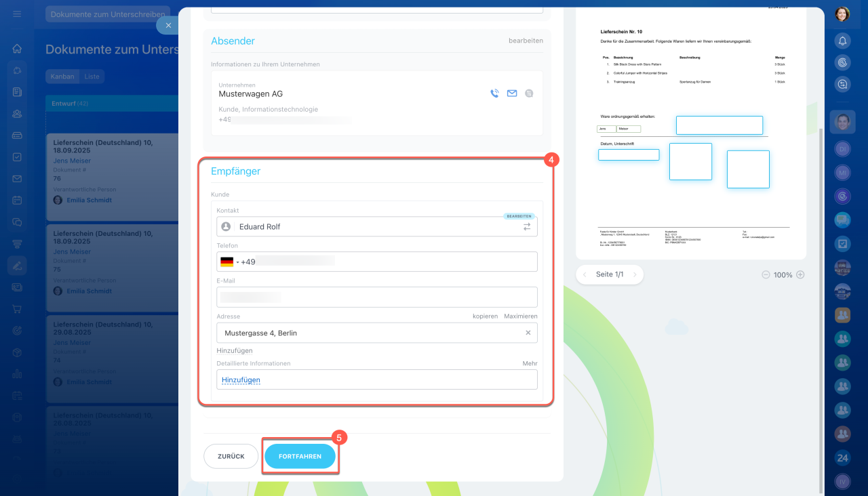Click the Telefon input field
Viewport: 868px width, 496px height.
pyautogui.click(x=377, y=262)
